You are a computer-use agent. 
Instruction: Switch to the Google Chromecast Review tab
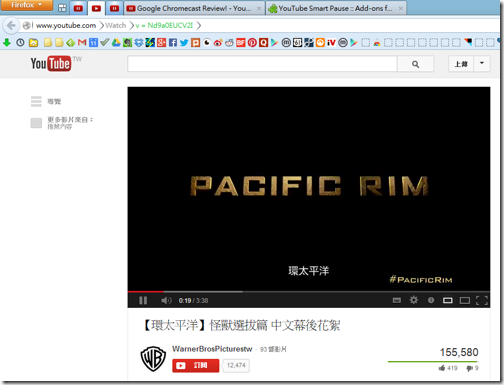[x=194, y=8]
